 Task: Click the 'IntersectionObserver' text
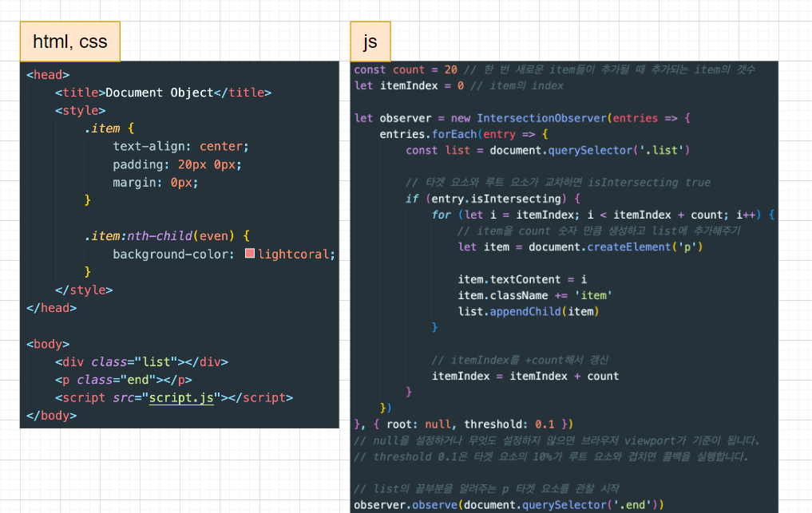pos(541,118)
